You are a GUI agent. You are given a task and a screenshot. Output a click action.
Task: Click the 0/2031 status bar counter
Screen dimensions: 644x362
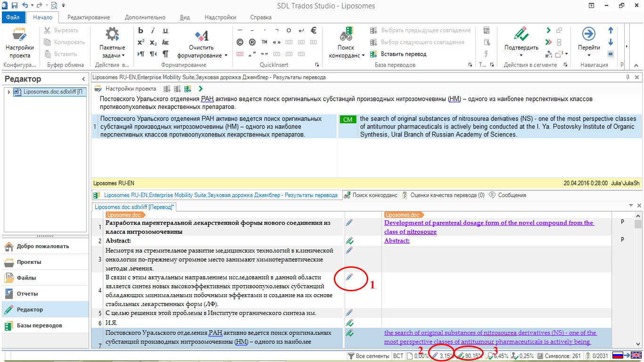597,356
